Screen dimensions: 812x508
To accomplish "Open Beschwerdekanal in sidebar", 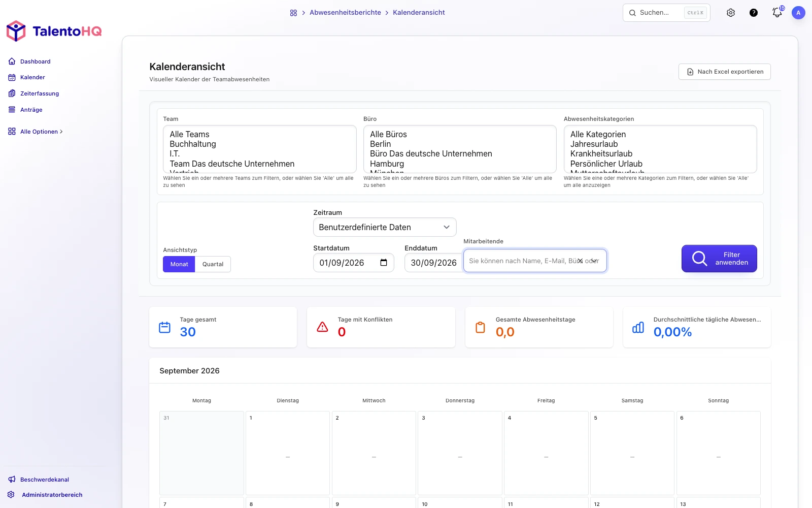I will [x=45, y=480].
